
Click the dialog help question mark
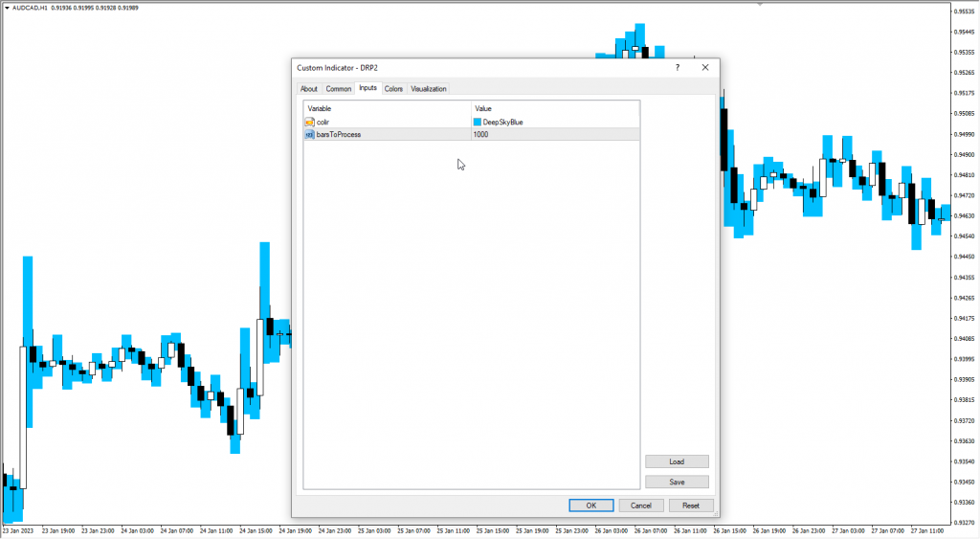[678, 68]
